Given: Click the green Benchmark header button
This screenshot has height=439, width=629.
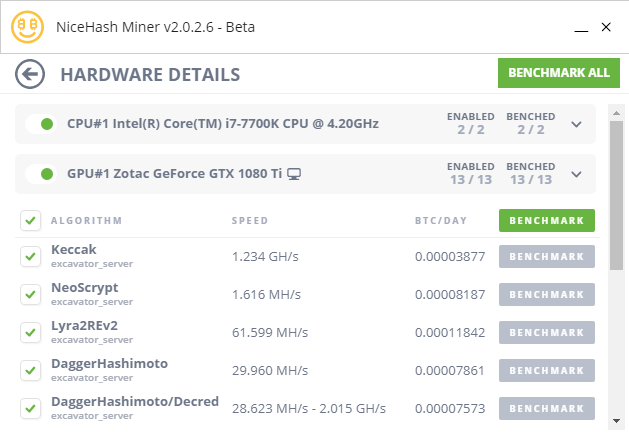Looking at the screenshot, I should [546, 220].
